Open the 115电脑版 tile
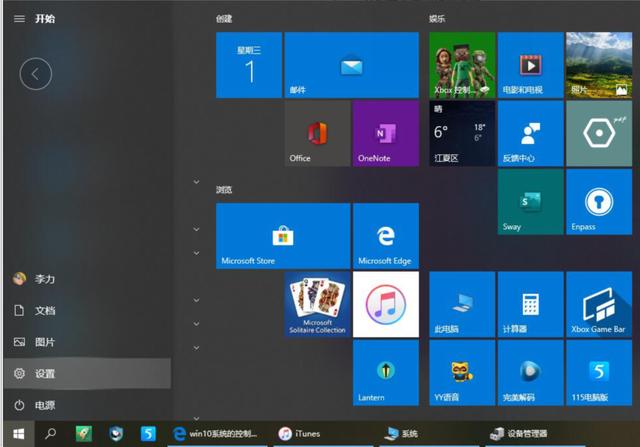This screenshot has width=640, height=447. point(599,373)
